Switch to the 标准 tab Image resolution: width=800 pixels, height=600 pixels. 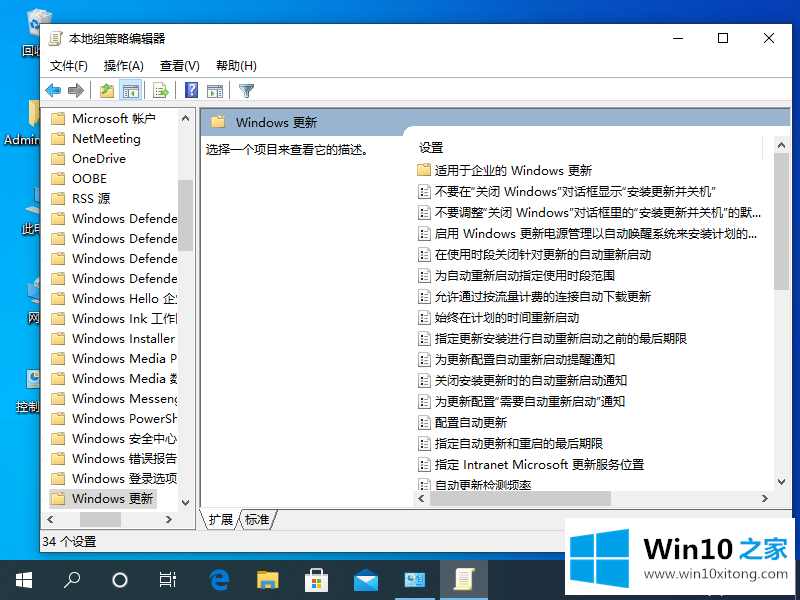click(258, 519)
